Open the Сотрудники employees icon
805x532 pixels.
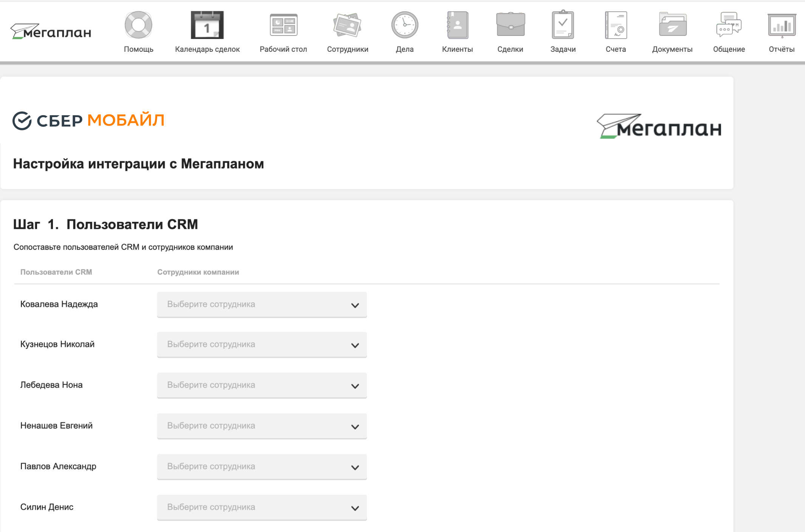347,25
